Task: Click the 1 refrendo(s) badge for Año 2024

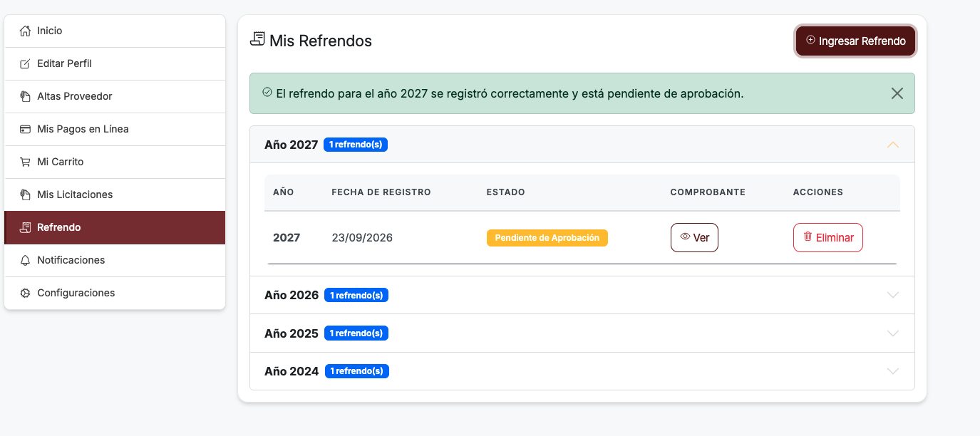Action: [x=356, y=371]
